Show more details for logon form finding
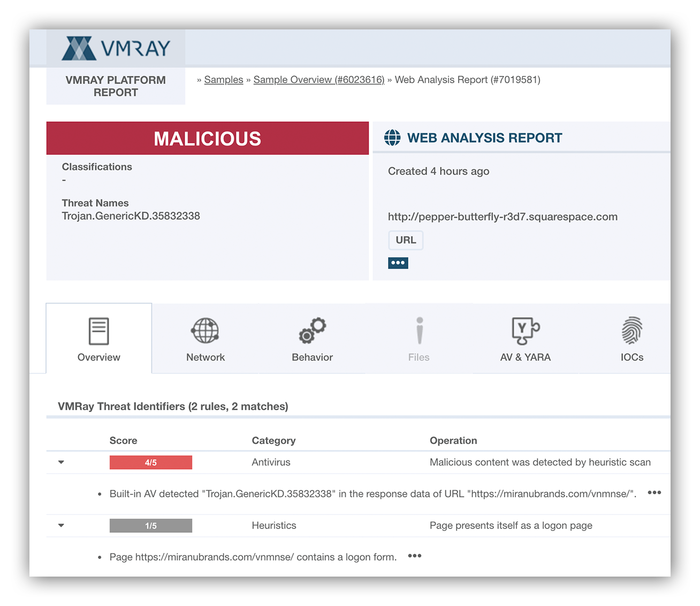Image resolution: width=700 pixels, height=606 pixels. pyautogui.click(x=415, y=556)
